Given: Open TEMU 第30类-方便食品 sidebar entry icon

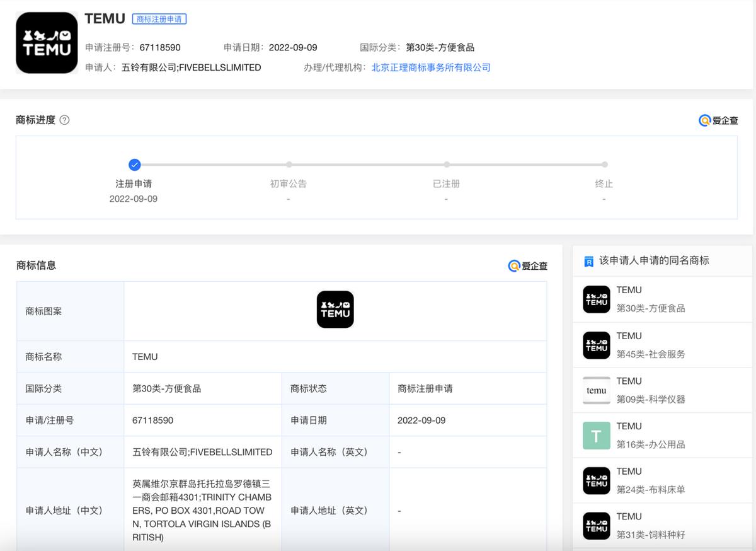Looking at the screenshot, I should (x=596, y=299).
